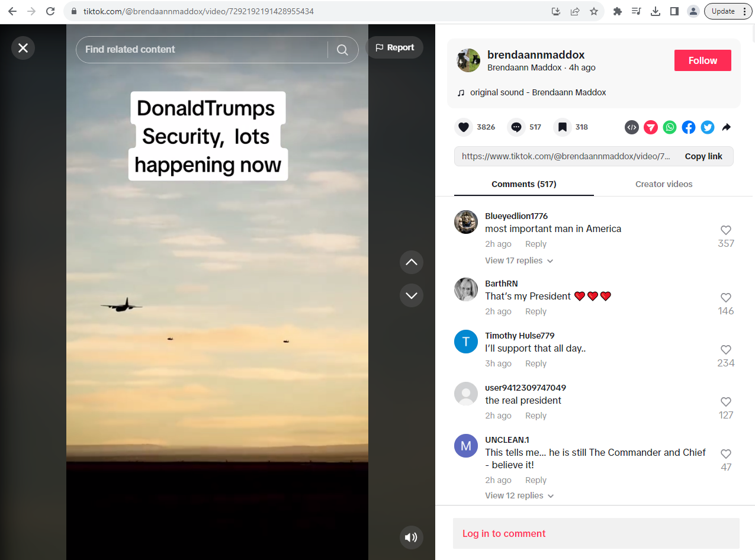
Task: Like UNCLEAN.1's comment
Action: pos(726,454)
